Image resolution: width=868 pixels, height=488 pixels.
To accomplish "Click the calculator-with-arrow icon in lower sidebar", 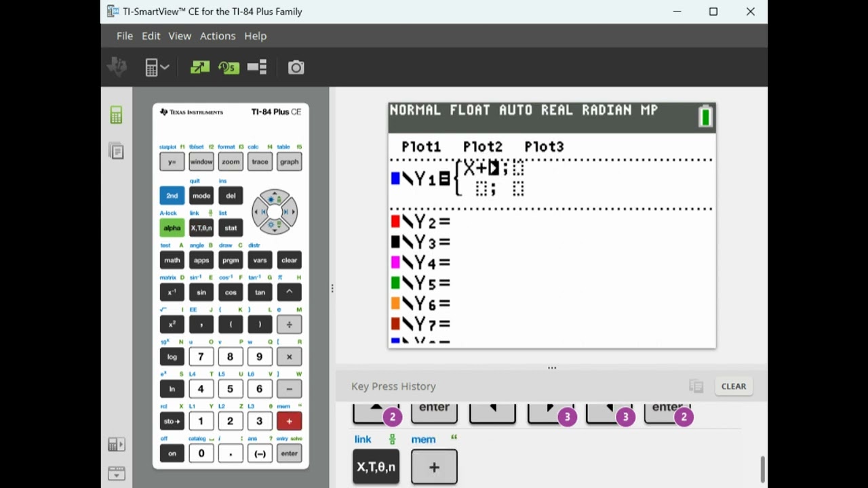I will coord(117,445).
